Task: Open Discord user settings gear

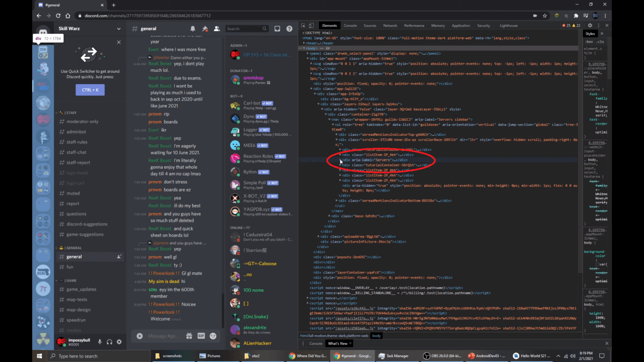Action: click(119, 342)
